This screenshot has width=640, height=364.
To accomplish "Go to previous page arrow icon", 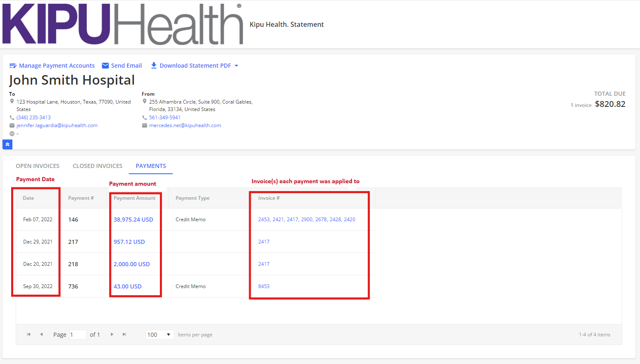I will pos(41,334).
